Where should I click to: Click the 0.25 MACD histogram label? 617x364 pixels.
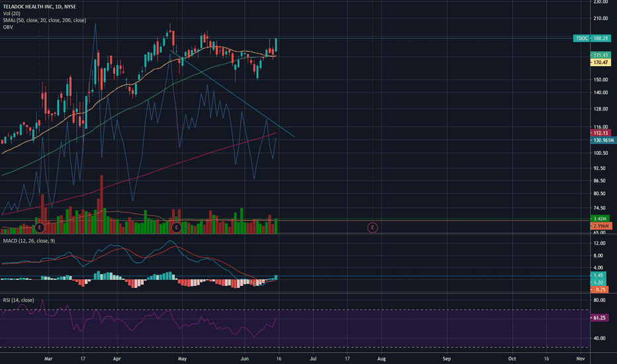pyautogui.click(x=600, y=290)
